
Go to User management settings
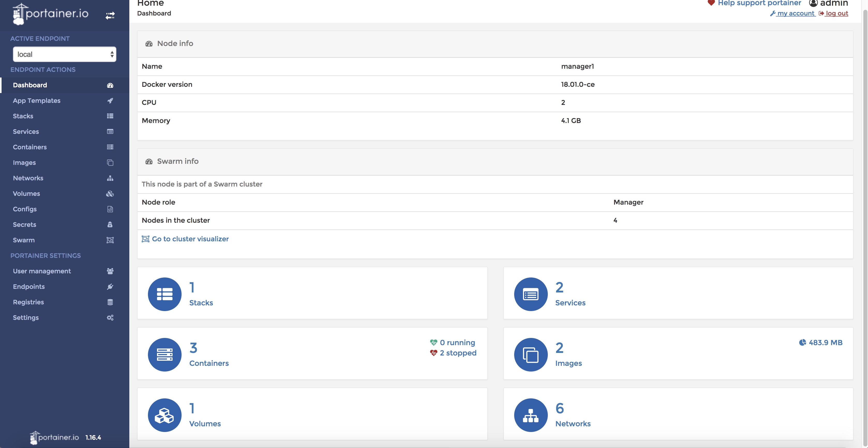click(42, 271)
